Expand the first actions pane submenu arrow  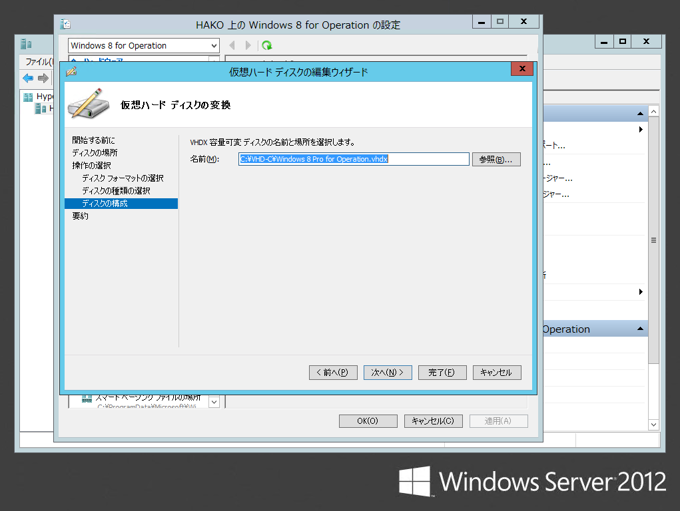641,129
